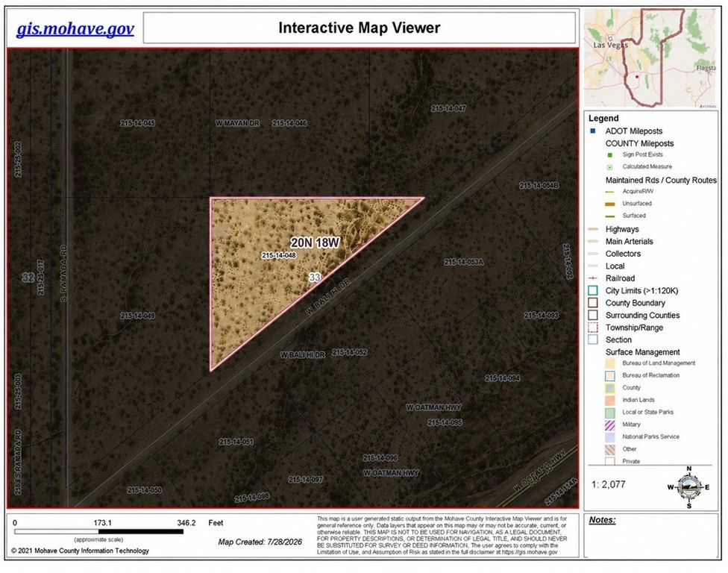Select the Military hatched swatch
This screenshot has height=573, width=728.
tap(610, 425)
